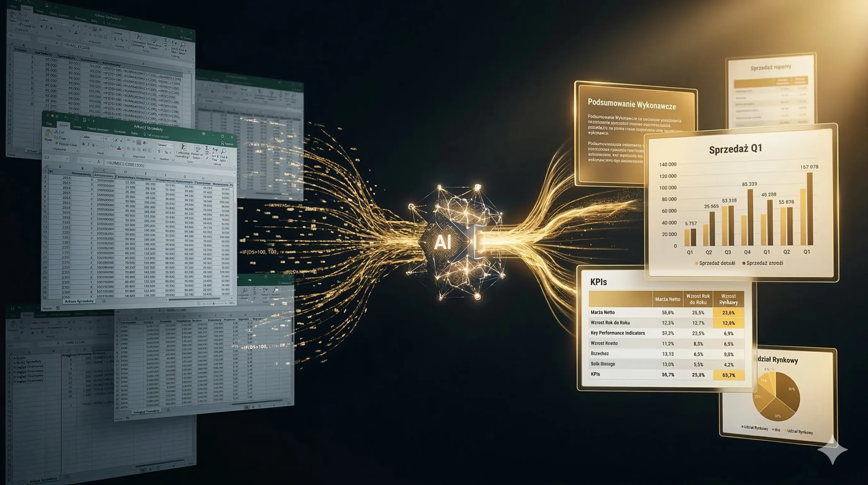Toggle Underline formatting in Font group
The width and height of the screenshot is (868, 485).
(93, 145)
